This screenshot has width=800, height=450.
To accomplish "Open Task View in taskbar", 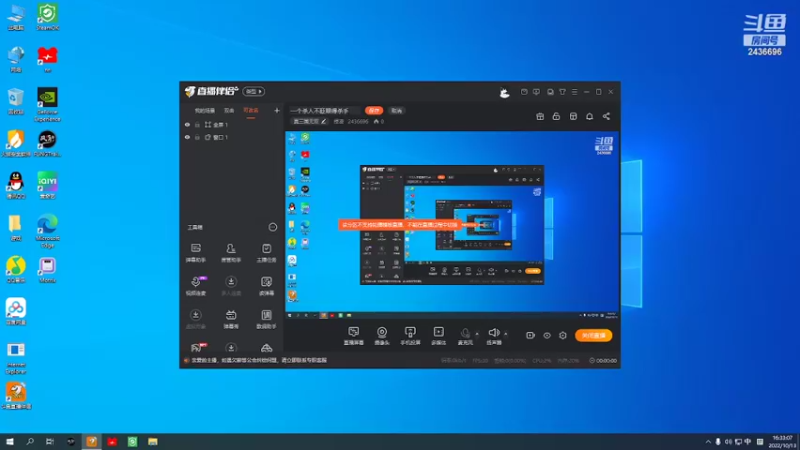I will pyautogui.click(x=50, y=442).
